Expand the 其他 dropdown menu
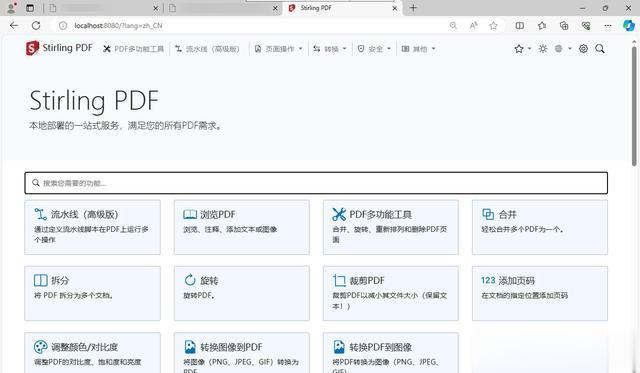Screen dimensions: 640x373 pos(419,49)
